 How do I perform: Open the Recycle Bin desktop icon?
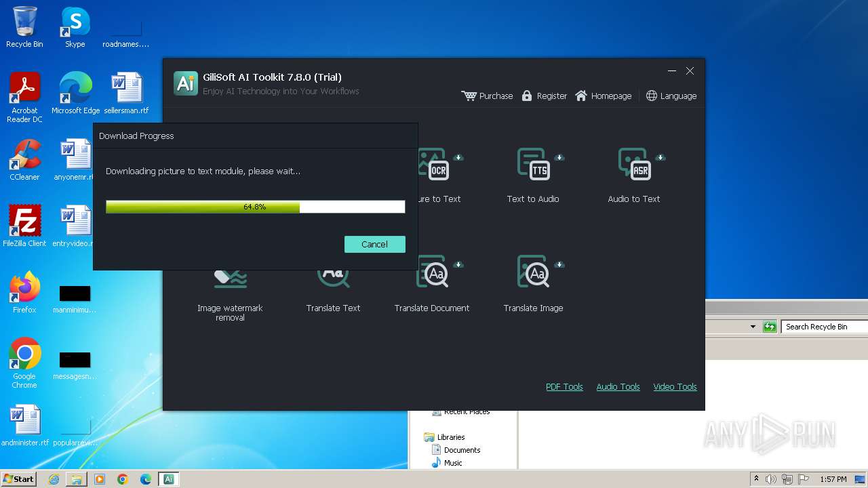pyautogui.click(x=24, y=27)
